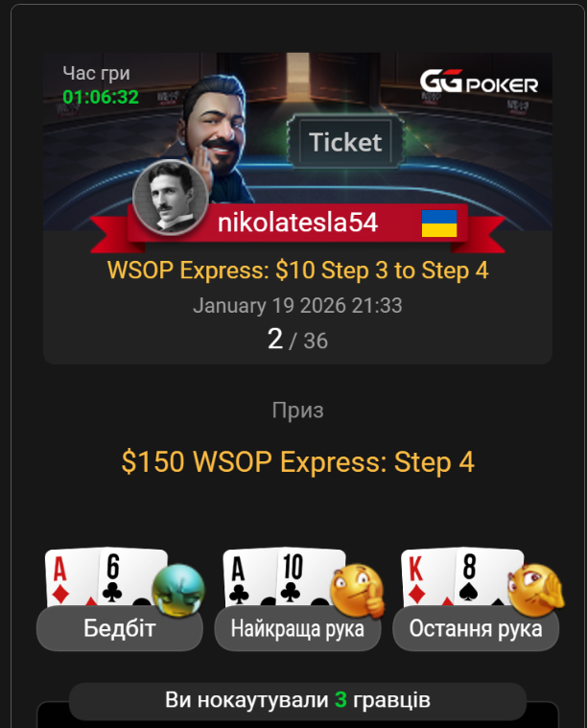This screenshot has height=728, width=587.
Task: Click the 01:06:32 play time counter
Action: point(101,97)
